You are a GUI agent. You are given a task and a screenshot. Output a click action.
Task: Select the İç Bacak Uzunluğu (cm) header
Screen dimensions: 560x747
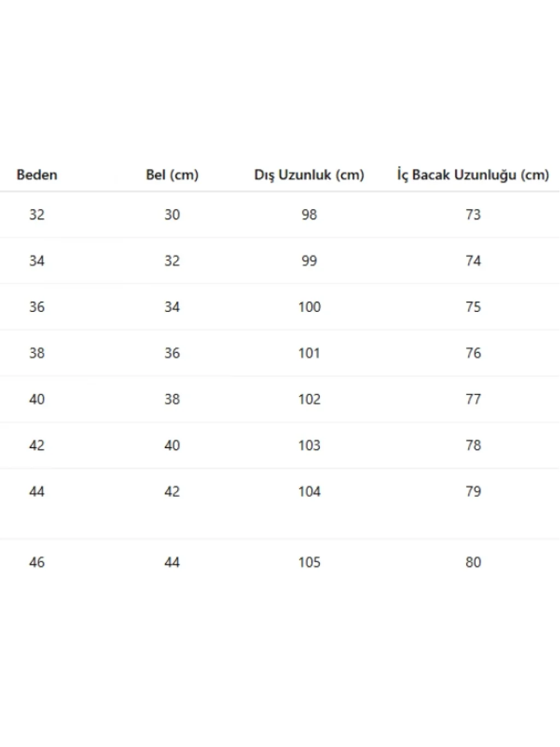tap(473, 175)
